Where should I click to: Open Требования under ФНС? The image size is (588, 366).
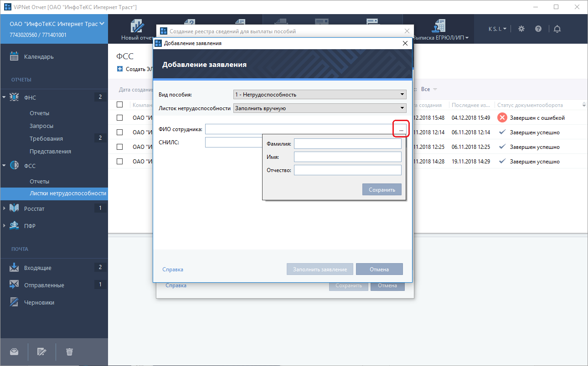click(x=46, y=138)
